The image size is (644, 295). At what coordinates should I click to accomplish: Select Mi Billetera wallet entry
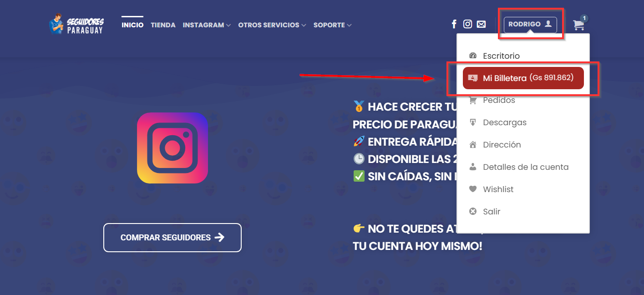523,78
